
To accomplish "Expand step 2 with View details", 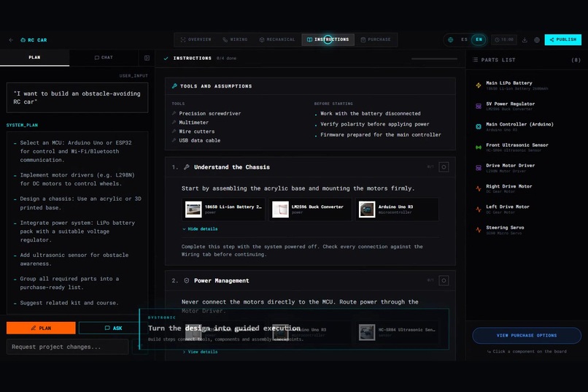I will pos(200,352).
